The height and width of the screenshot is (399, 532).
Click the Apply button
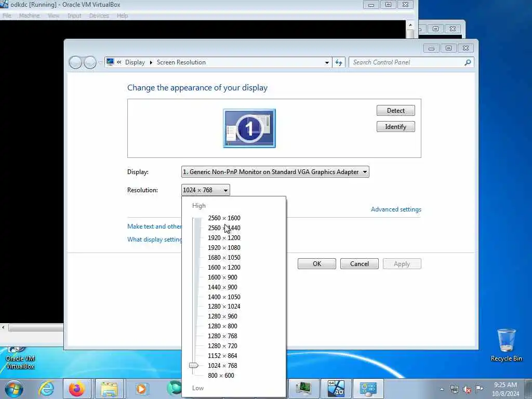click(402, 264)
